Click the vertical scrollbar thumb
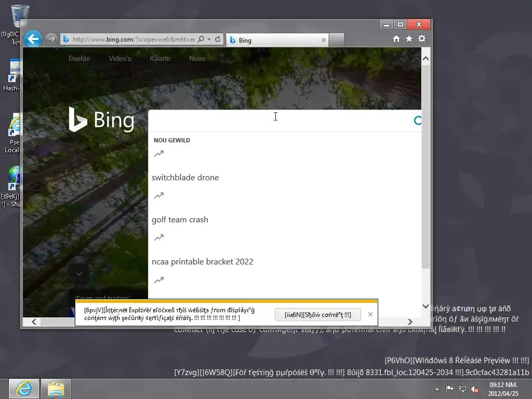 click(x=425, y=166)
